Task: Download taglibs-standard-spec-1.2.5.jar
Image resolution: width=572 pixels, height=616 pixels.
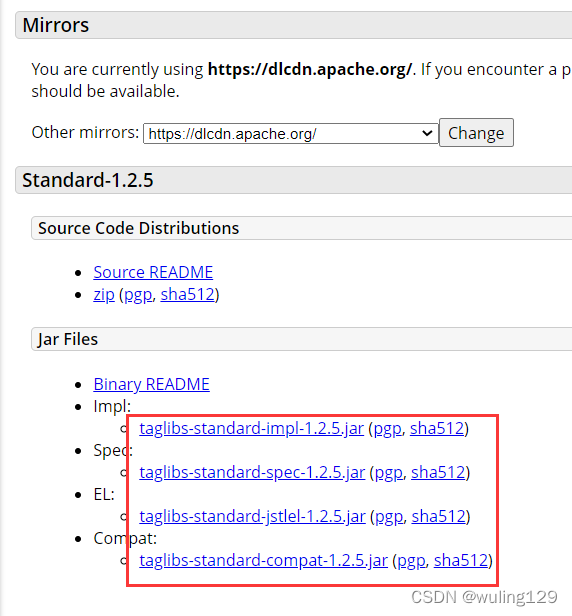Action: [x=252, y=472]
